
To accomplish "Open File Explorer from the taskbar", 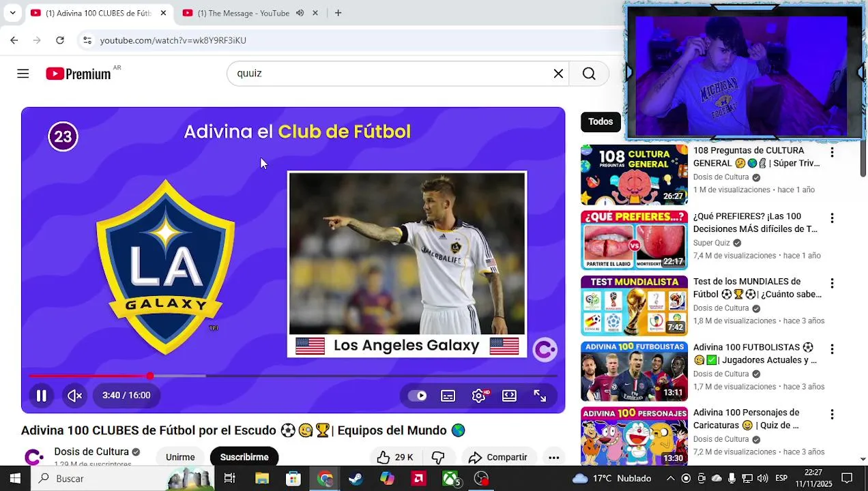I will tap(262, 479).
